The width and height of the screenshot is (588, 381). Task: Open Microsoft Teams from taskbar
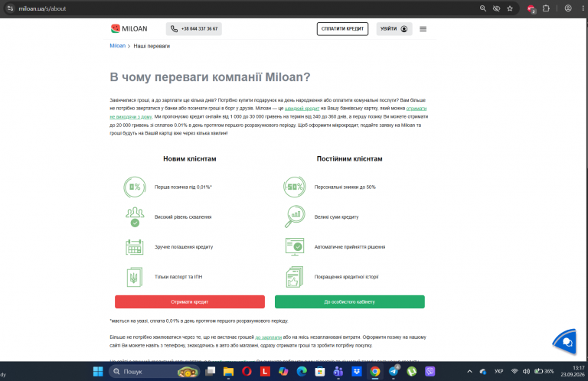pos(338,371)
